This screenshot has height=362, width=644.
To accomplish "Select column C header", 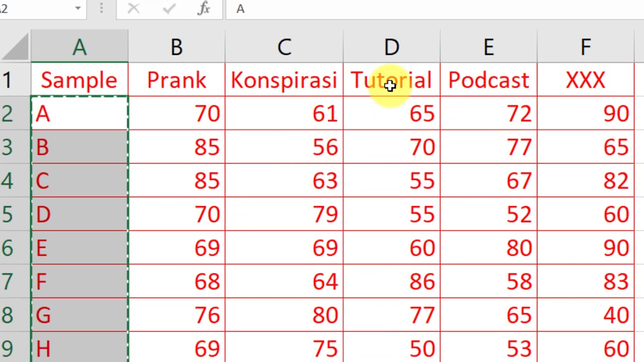I will [x=284, y=47].
